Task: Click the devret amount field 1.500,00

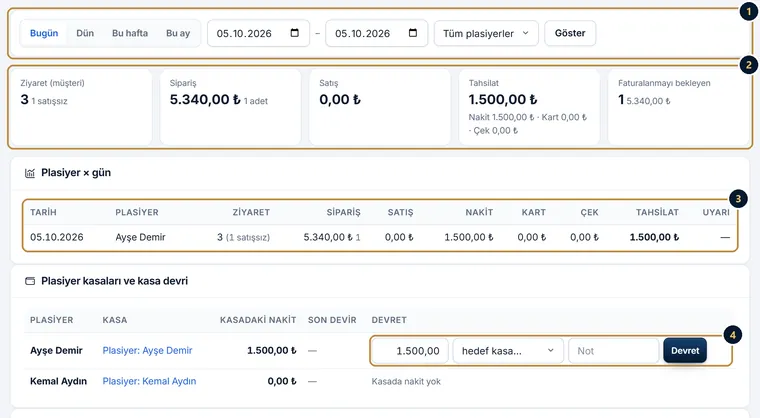Action: [x=410, y=351]
